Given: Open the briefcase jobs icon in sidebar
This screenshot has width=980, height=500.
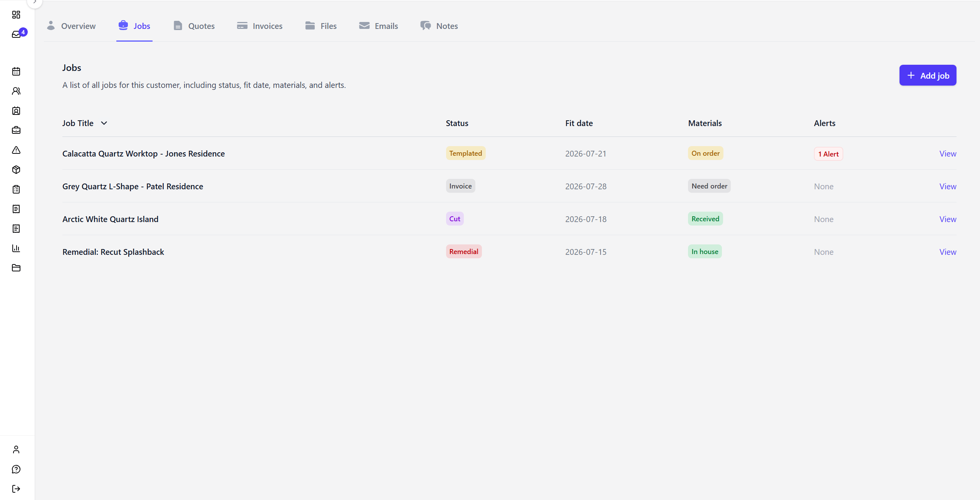Looking at the screenshot, I should point(16,130).
